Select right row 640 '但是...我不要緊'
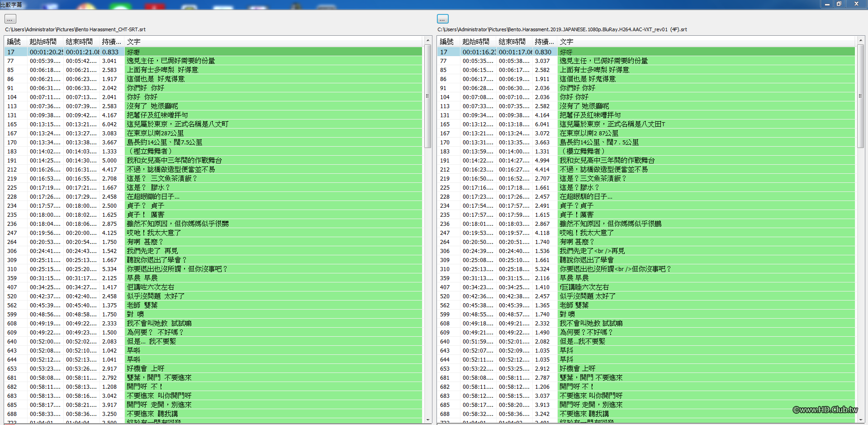868x425 pixels. pyautogui.click(x=646, y=341)
